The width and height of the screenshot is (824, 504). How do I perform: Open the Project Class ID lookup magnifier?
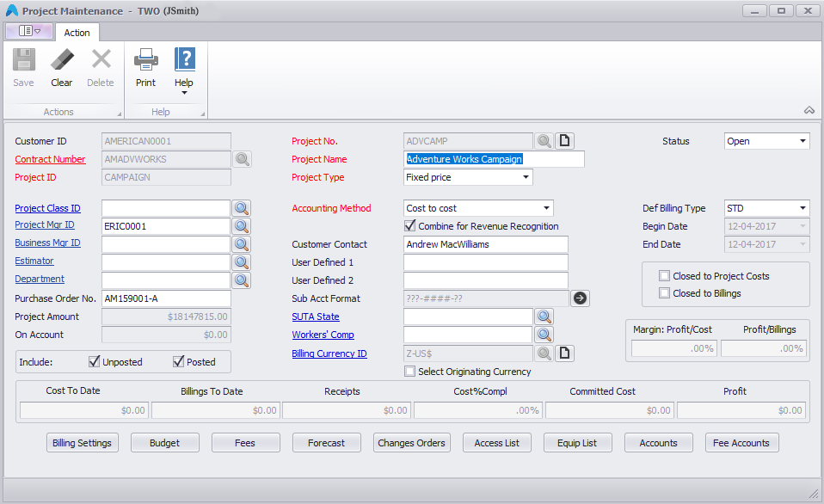[242, 208]
